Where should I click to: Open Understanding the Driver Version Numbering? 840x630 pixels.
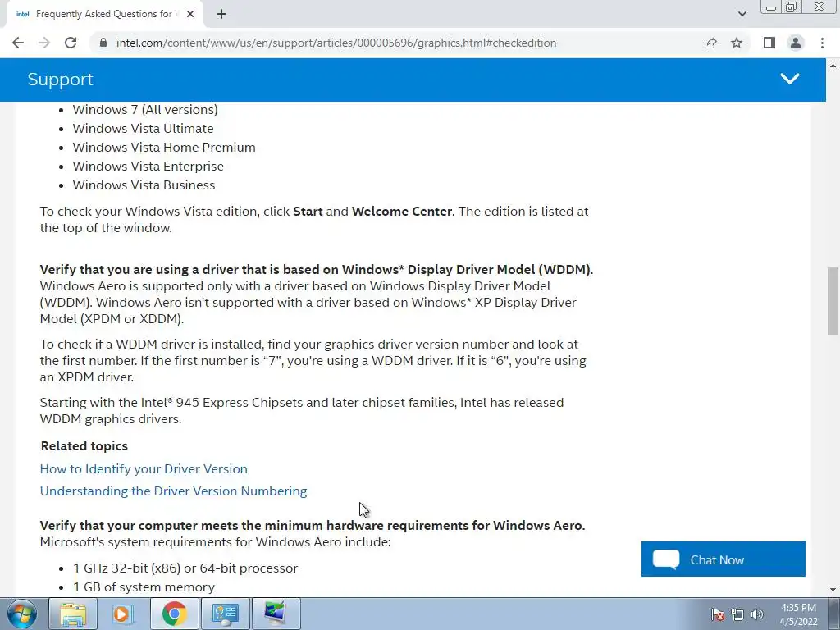(174, 491)
